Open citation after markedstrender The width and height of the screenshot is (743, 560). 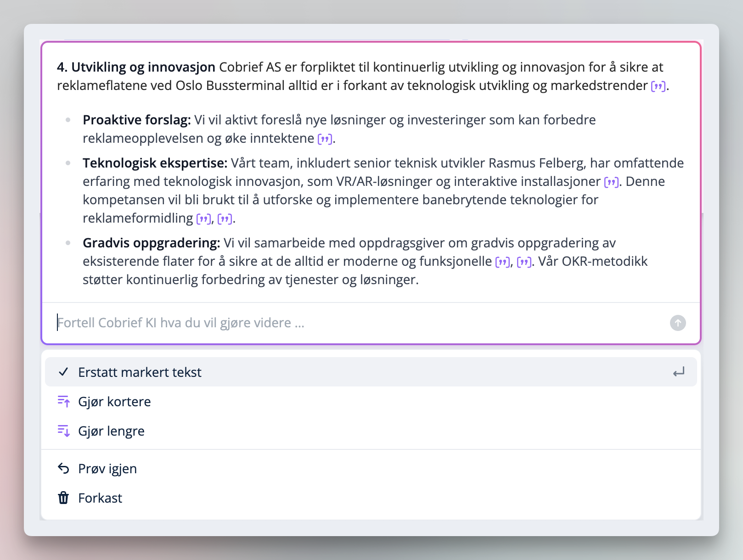658,86
